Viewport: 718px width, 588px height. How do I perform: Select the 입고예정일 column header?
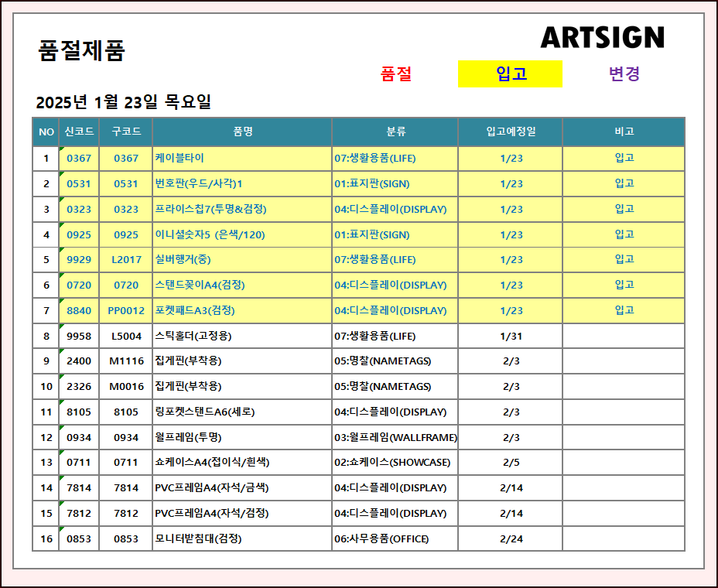tap(511, 132)
